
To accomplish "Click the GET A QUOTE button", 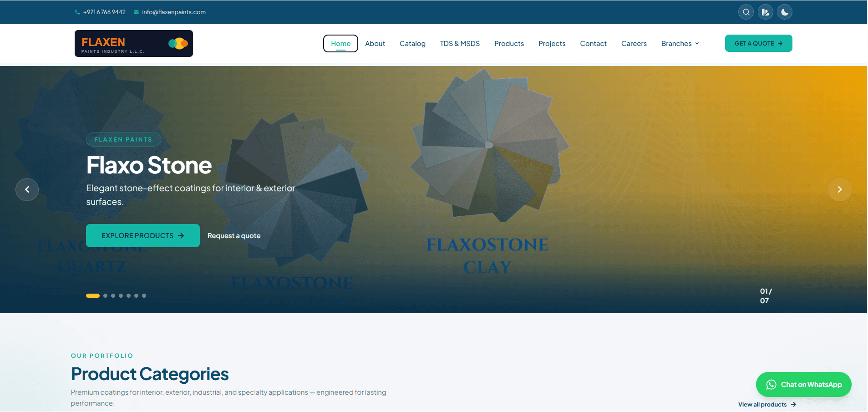I will coord(758,43).
